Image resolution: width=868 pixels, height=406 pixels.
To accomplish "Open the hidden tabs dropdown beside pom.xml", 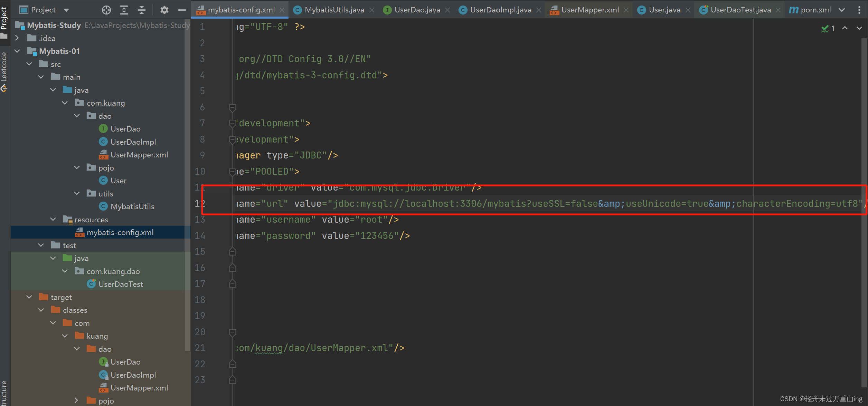I will [842, 10].
